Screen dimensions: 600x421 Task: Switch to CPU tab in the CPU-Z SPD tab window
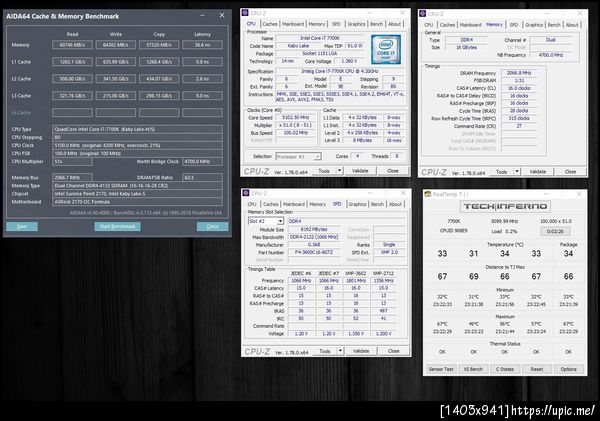[x=252, y=204]
